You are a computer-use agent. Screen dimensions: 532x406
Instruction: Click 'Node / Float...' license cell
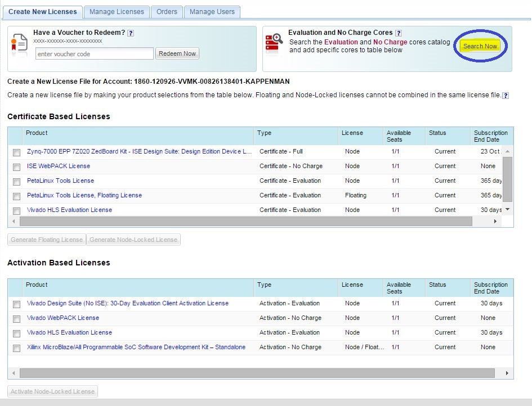[364, 347]
